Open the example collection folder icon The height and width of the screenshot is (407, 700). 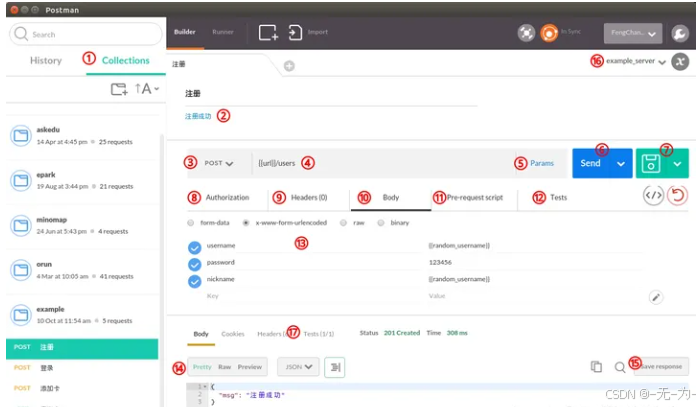pos(21,315)
